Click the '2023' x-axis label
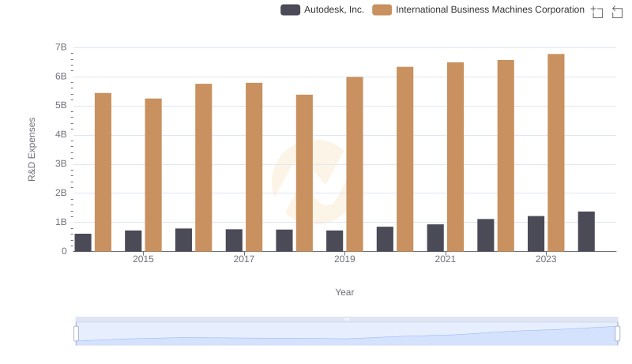Image resolution: width=632 pixels, height=364 pixels. (546, 259)
